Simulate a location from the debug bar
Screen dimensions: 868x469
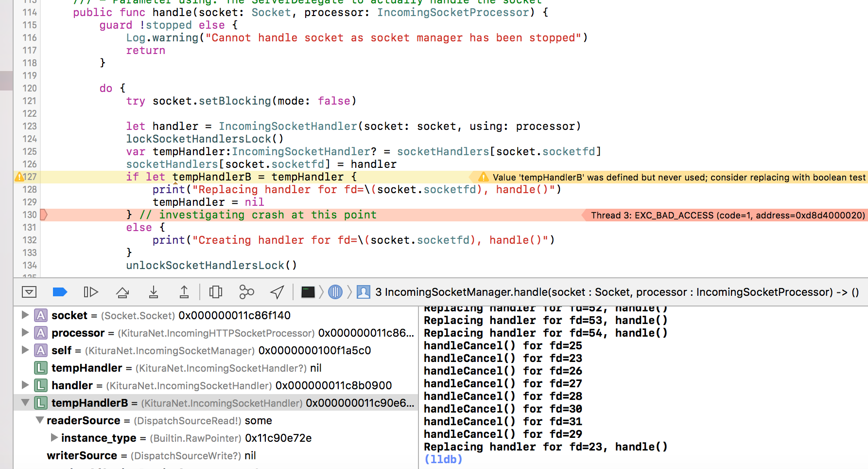[277, 292]
